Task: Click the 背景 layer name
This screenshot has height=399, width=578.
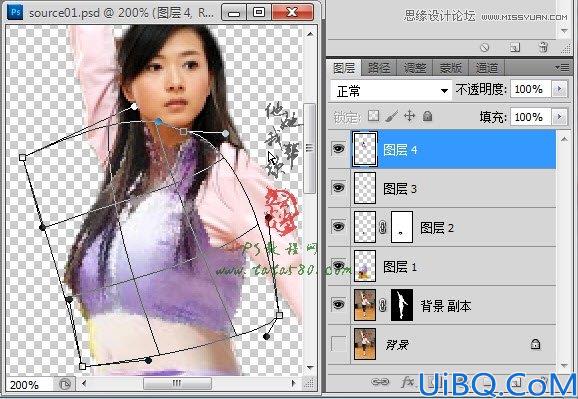Action: point(397,345)
